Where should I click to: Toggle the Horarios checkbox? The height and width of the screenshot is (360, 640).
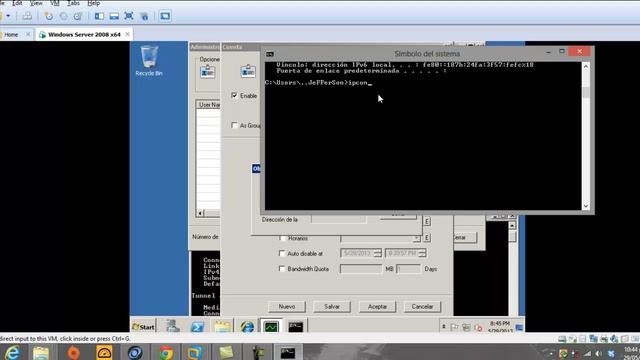click(x=282, y=238)
